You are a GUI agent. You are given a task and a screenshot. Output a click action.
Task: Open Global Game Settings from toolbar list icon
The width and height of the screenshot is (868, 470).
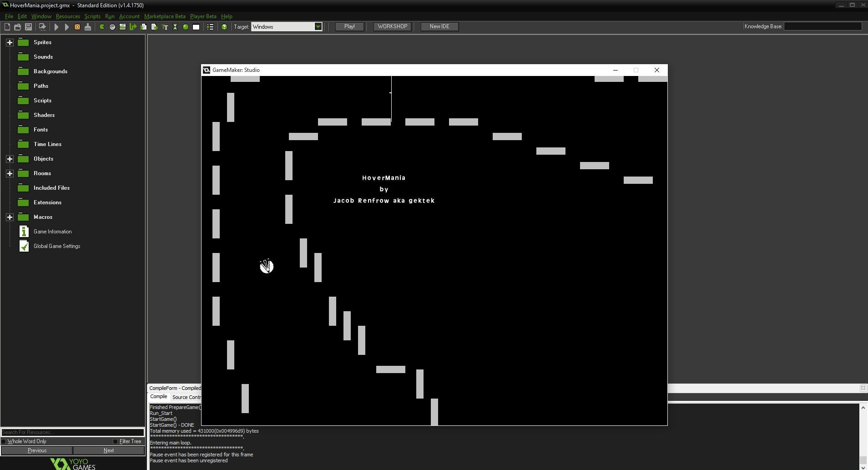210,27
